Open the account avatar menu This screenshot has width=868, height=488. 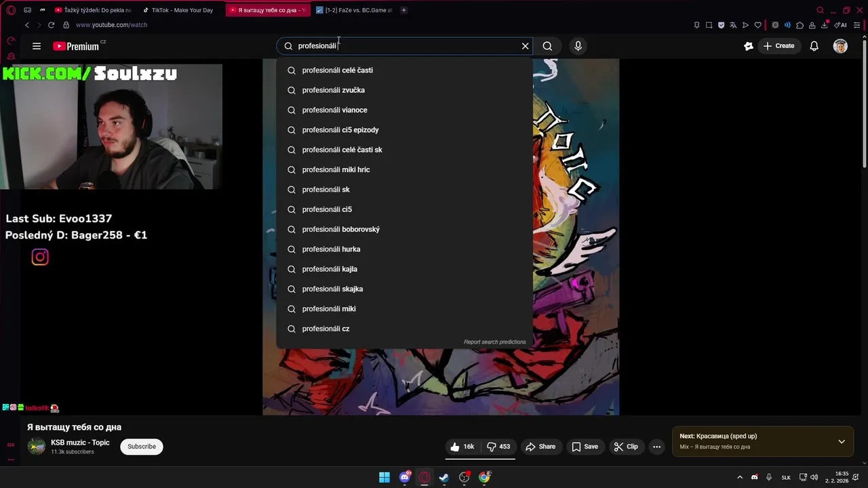[x=840, y=46]
